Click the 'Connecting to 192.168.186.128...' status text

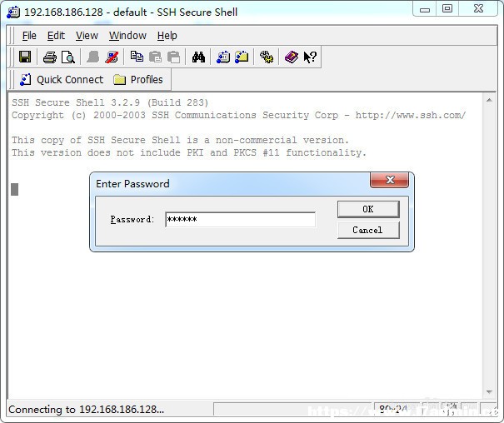pyautogui.click(x=86, y=410)
